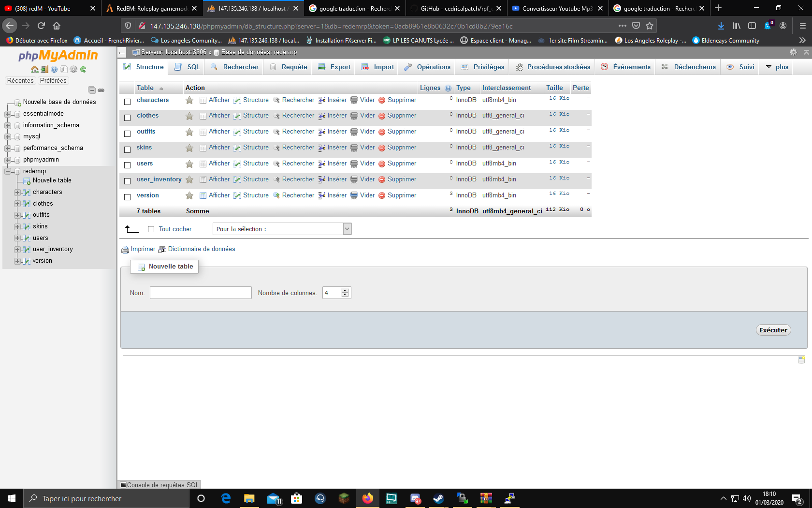
Task: Bookmark this page with star icon
Action: coord(650,26)
